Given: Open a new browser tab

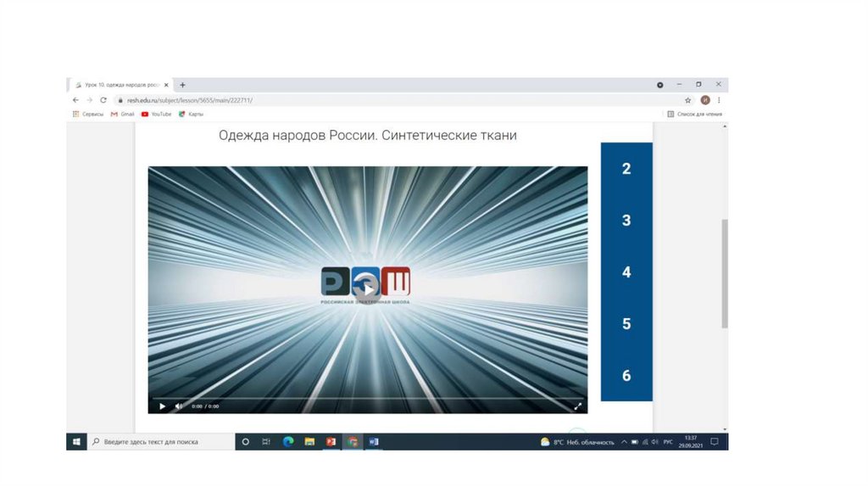Looking at the screenshot, I should pyautogui.click(x=182, y=85).
